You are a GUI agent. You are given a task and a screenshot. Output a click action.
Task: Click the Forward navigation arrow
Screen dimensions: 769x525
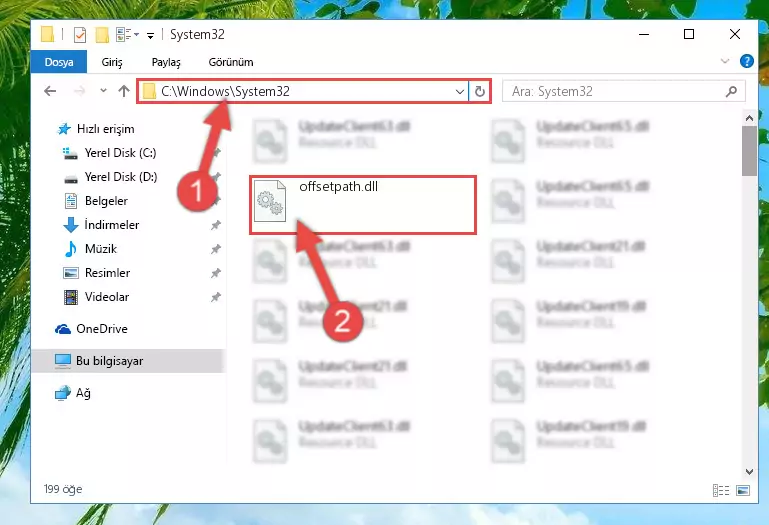coord(79,91)
